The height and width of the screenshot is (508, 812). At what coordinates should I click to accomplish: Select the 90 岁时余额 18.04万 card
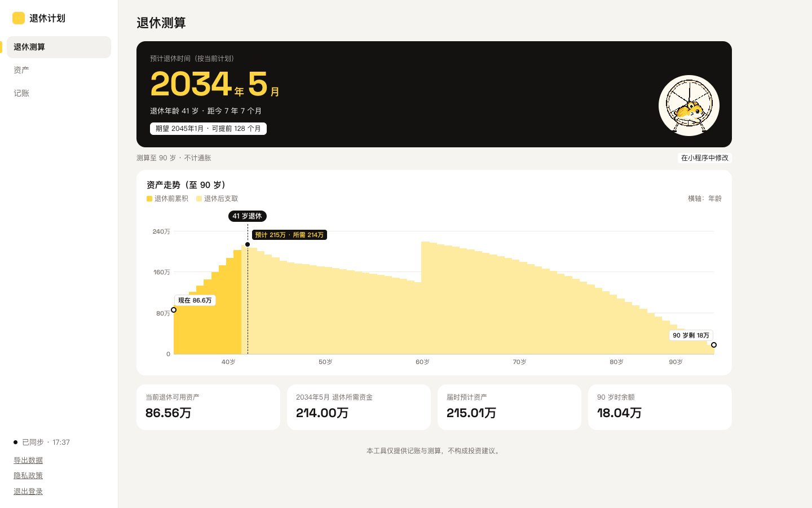click(660, 408)
